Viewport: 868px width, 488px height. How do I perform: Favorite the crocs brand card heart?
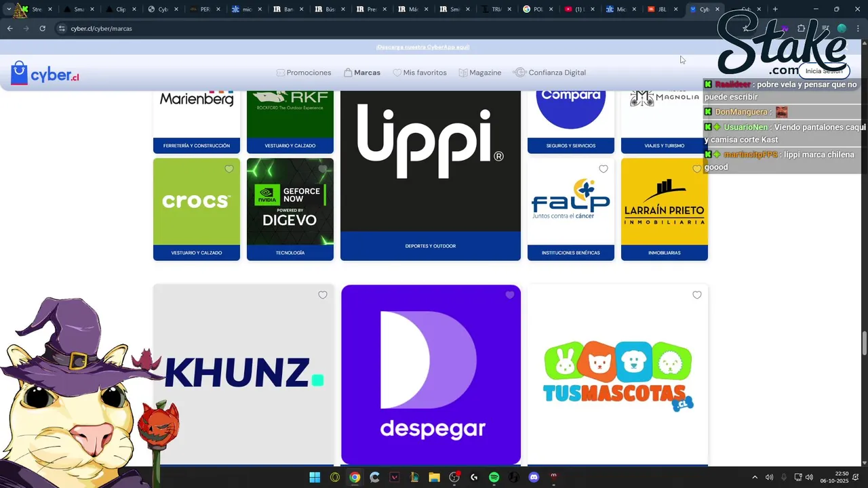coord(229,169)
